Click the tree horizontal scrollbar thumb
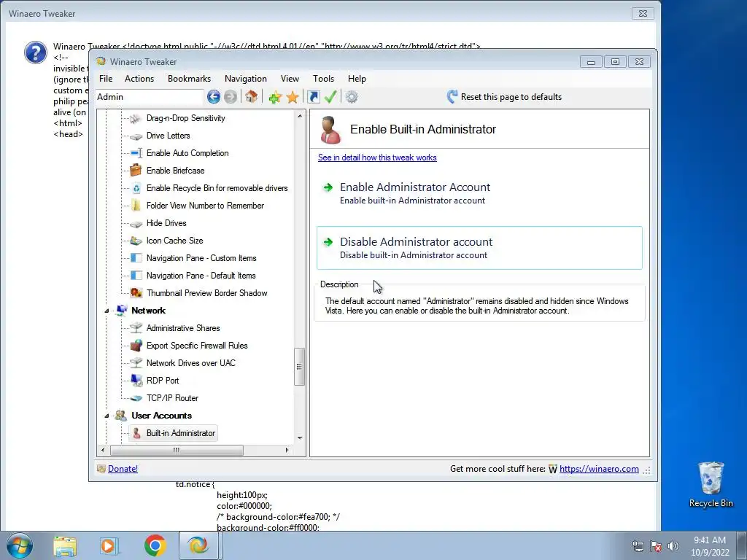The width and height of the screenshot is (747, 560). click(177, 449)
